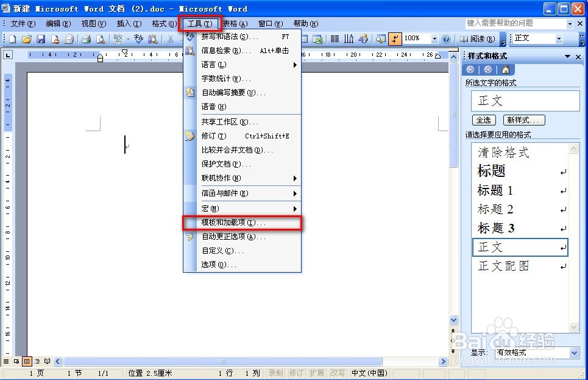Viewport: 588px width, 380px height.
Task: Open the zoom level dropdown
Action: coord(435,38)
